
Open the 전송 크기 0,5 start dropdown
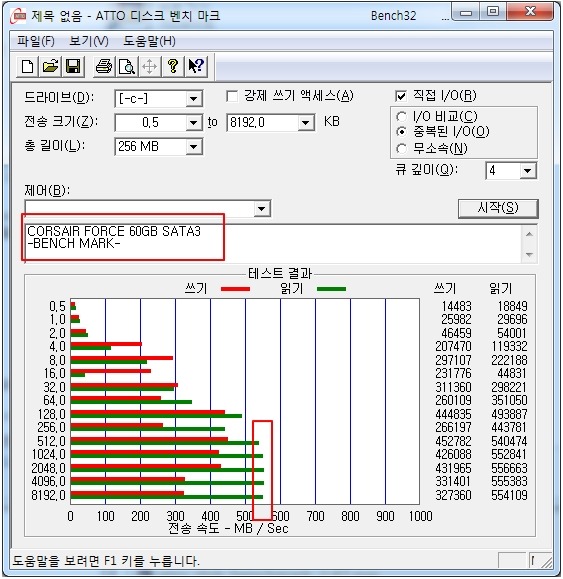[x=193, y=122]
